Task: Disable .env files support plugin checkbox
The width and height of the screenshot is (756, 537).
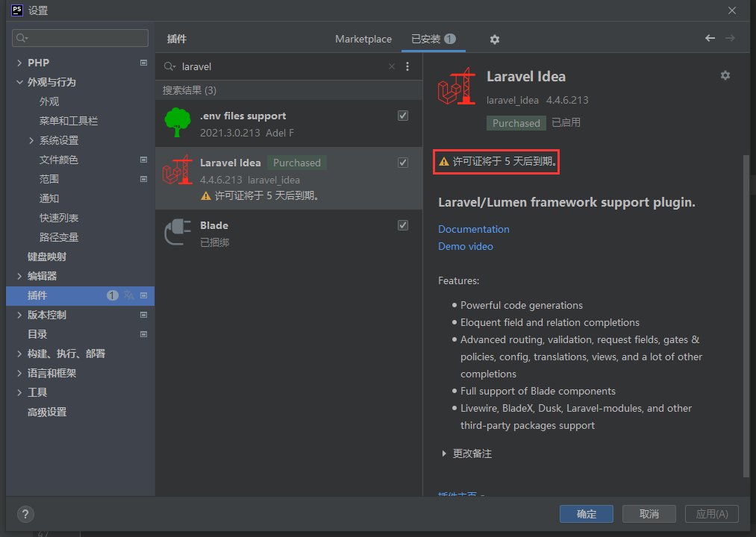Action: 403,116
